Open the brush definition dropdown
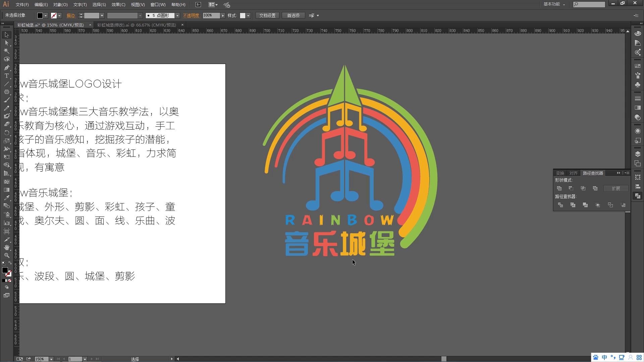The width and height of the screenshot is (644, 362). coord(177,15)
